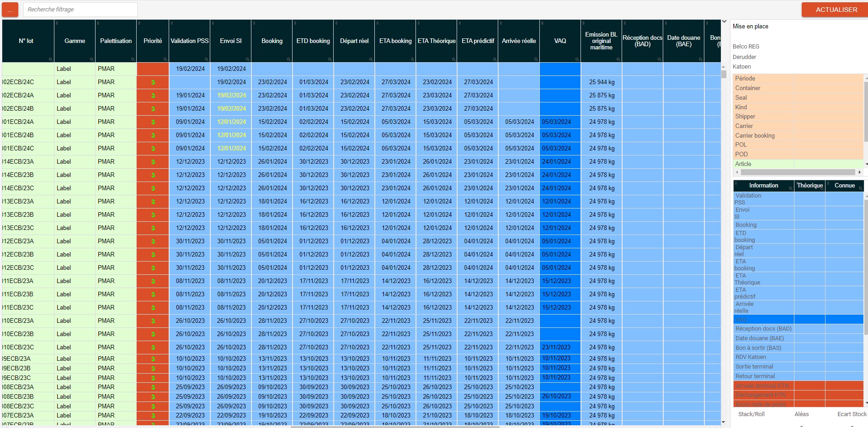Click the Booking column magnifier icon
The height and width of the screenshot is (428, 868).
click(x=289, y=59)
